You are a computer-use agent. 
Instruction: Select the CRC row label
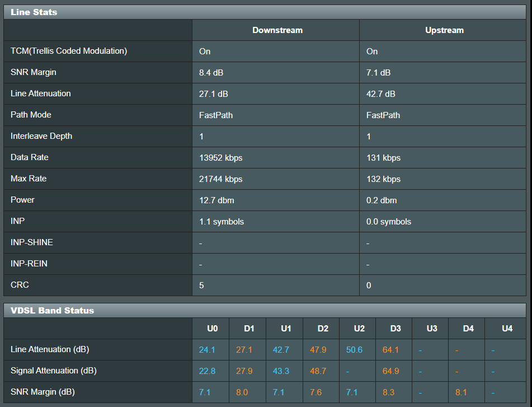click(x=20, y=285)
